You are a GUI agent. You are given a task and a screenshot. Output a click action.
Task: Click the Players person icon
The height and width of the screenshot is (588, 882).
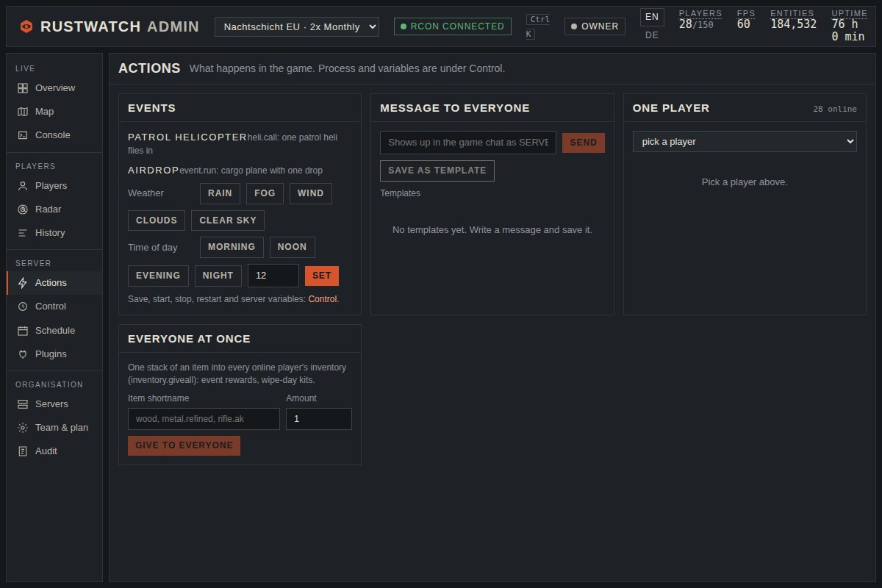23,186
